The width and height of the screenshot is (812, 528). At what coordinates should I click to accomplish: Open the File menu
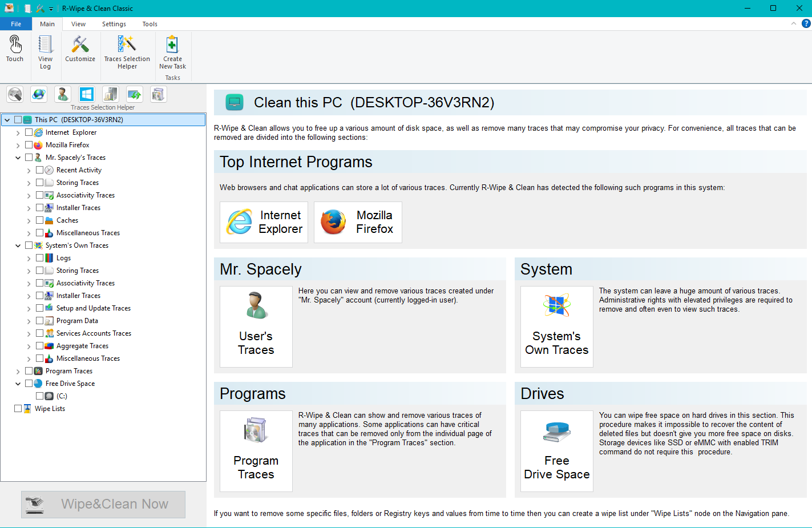16,24
